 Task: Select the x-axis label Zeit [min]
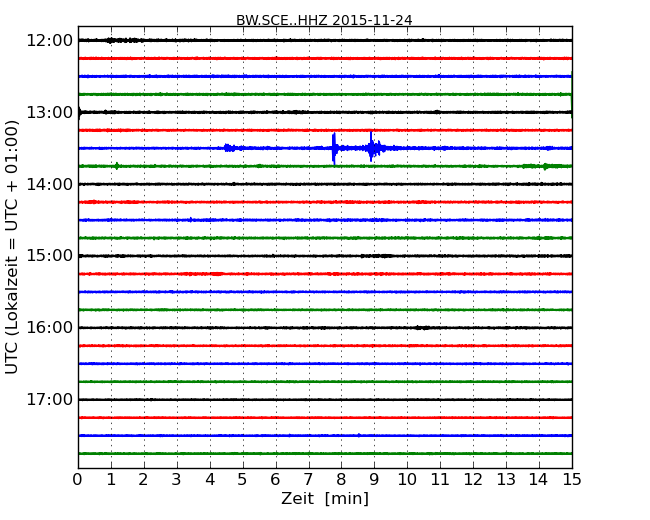(324, 499)
